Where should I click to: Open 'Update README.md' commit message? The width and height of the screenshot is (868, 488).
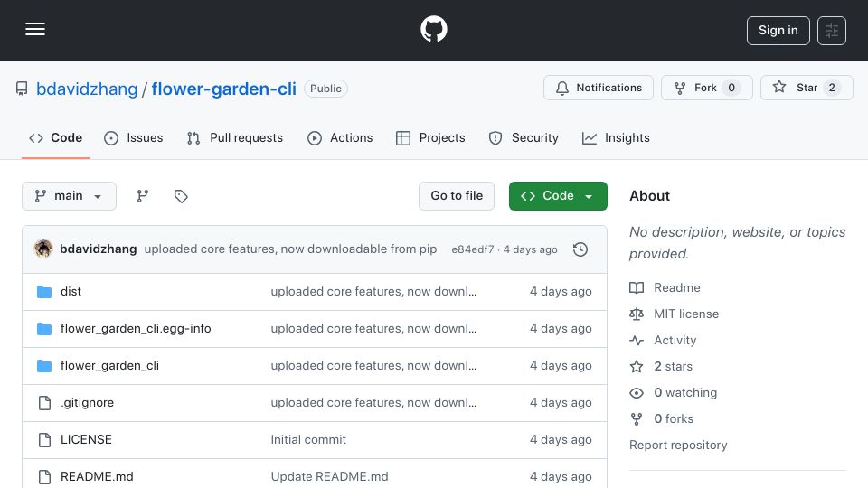click(x=329, y=477)
